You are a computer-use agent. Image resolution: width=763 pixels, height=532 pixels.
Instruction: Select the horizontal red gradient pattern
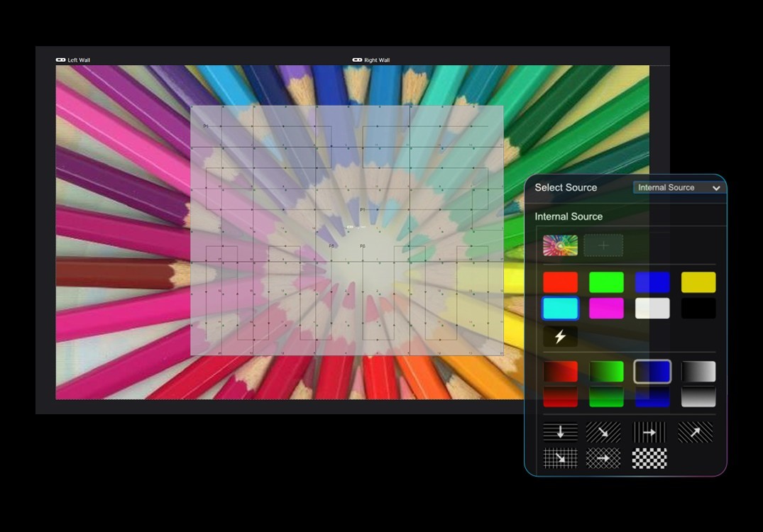tap(560, 372)
